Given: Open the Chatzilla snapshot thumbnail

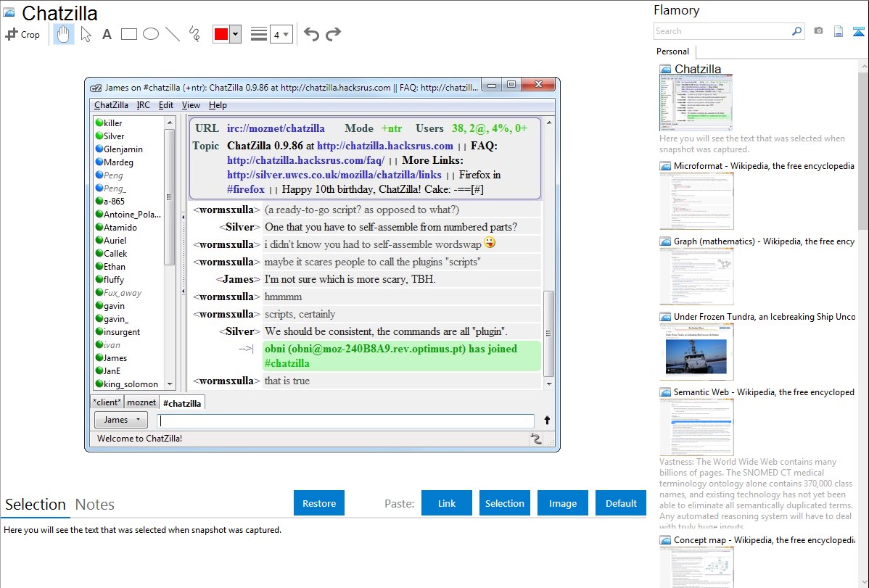Looking at the screenshot, I should pos(696,103).
